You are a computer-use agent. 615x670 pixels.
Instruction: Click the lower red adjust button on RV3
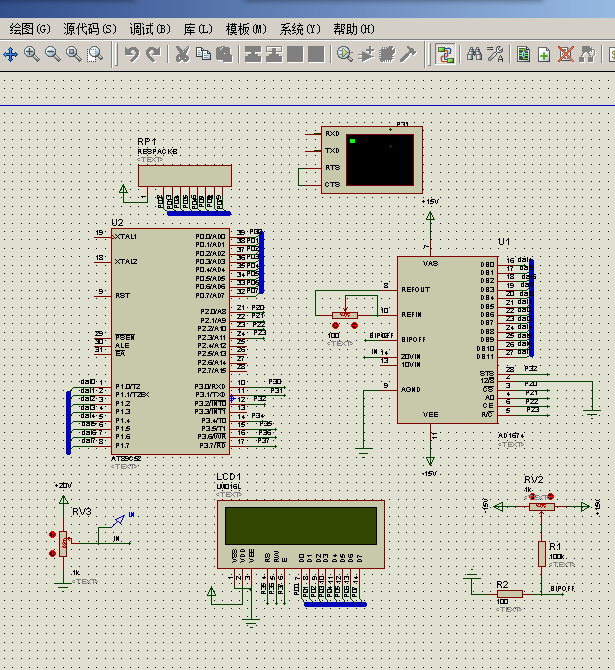click(53, 553)
